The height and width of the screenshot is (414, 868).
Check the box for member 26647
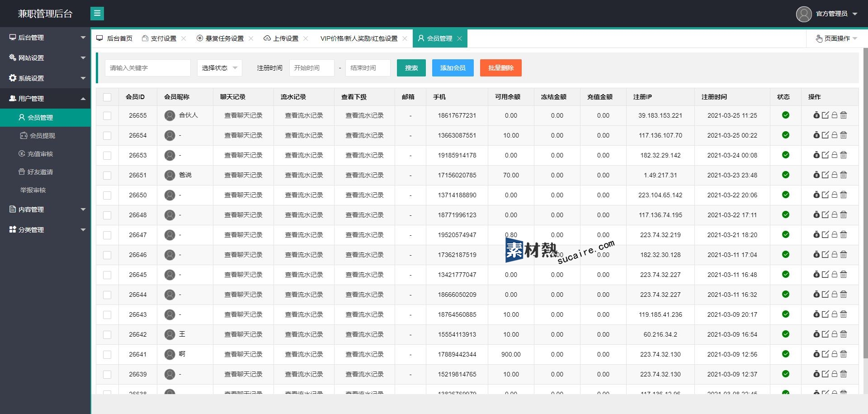coord(107,235)
